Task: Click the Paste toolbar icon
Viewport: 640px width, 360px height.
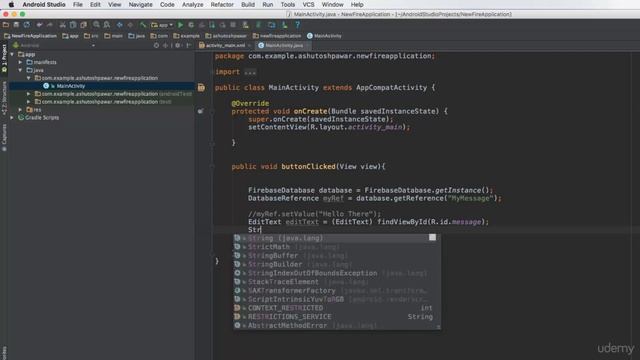Action: click(84, 25)
